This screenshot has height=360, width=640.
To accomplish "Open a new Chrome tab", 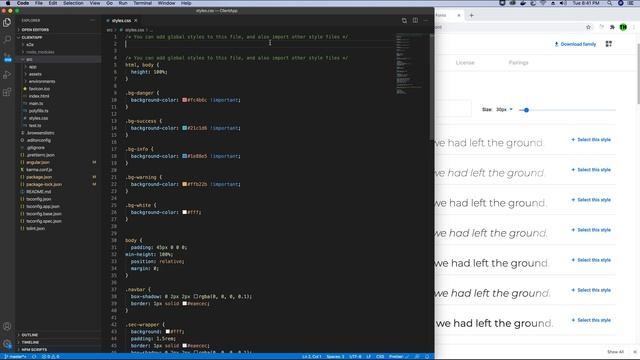I will coord(471,16).
